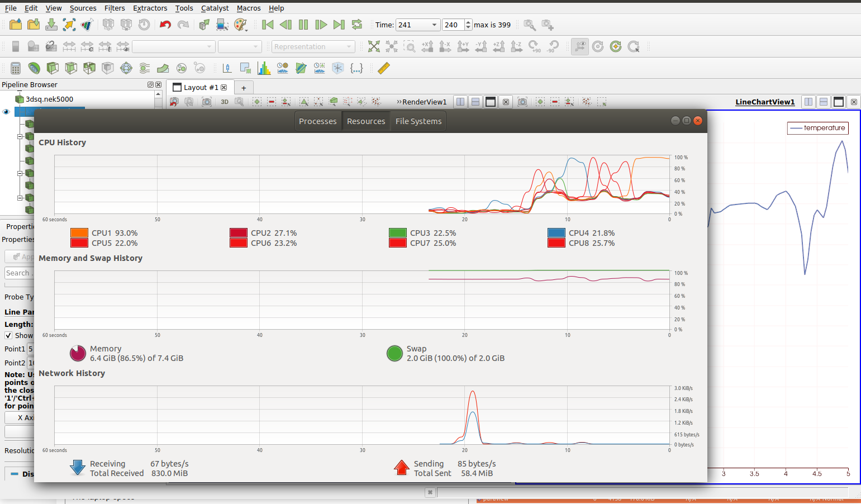Maximize LineChartView1 view
This screenshot has width=861, height=504.
click(x=839, y=102)
